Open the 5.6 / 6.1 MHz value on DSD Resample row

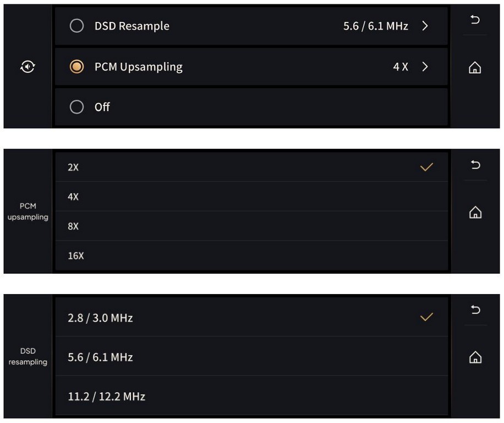[375, 26]
